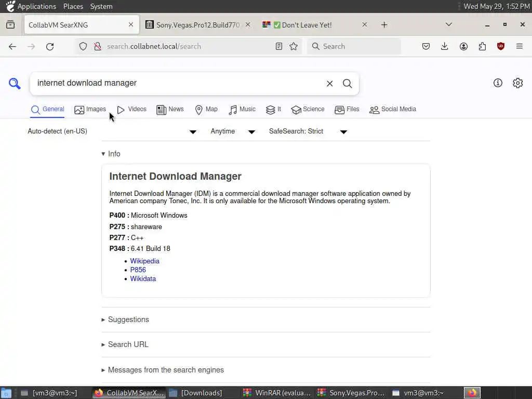Switch to the It category

(273, 109)
